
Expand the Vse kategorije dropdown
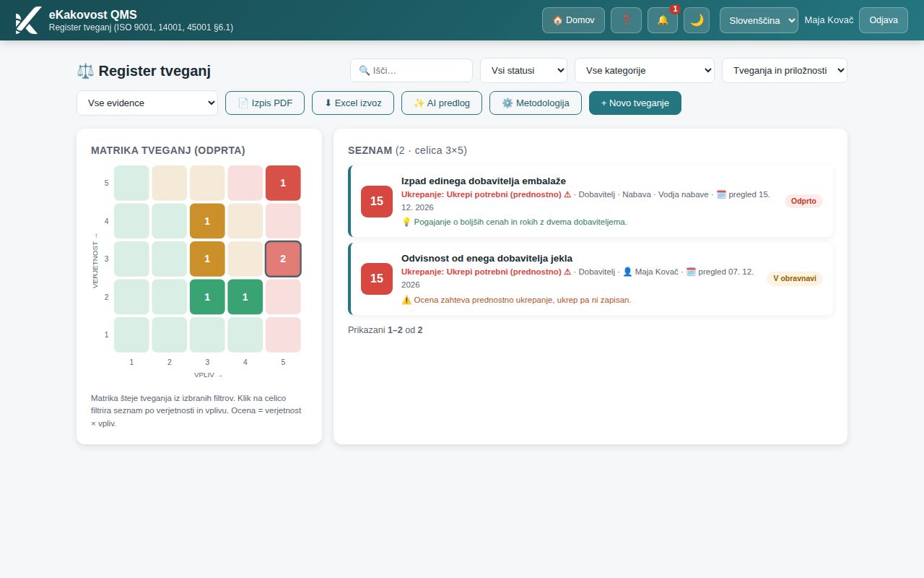[x=645, y=71]
